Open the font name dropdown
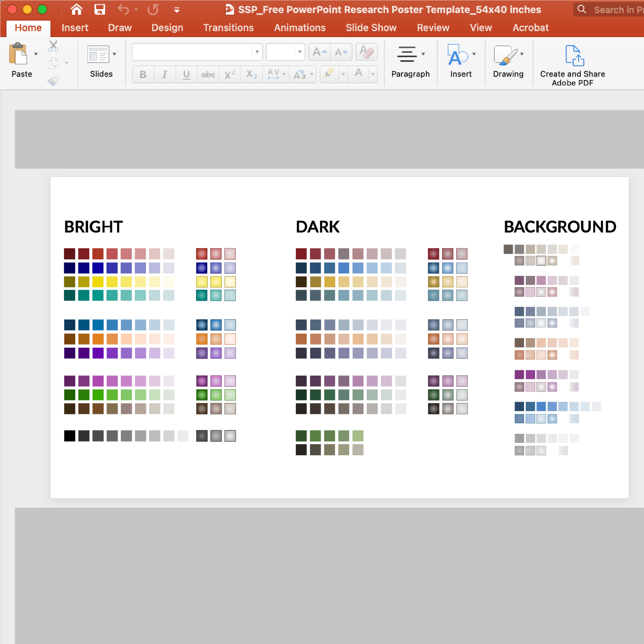This screenshot has height=644, width=644. (257, 52)
